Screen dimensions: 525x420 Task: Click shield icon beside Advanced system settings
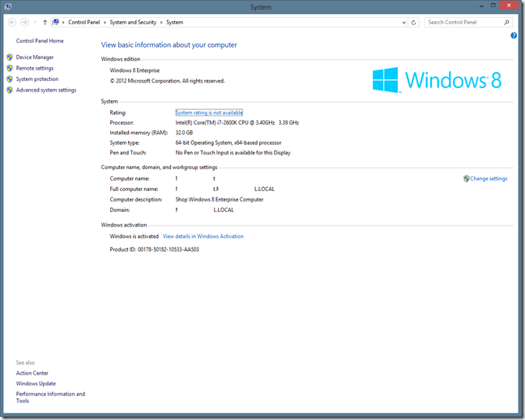pyautogui.click(x=10, y=90)
